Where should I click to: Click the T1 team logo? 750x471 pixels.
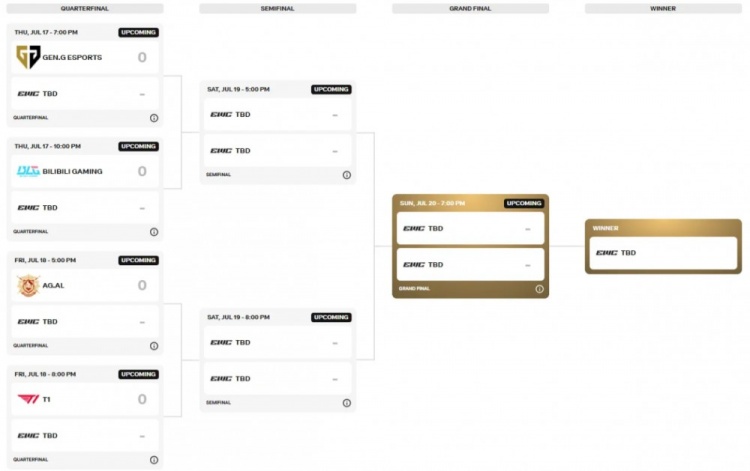point(28,399)
